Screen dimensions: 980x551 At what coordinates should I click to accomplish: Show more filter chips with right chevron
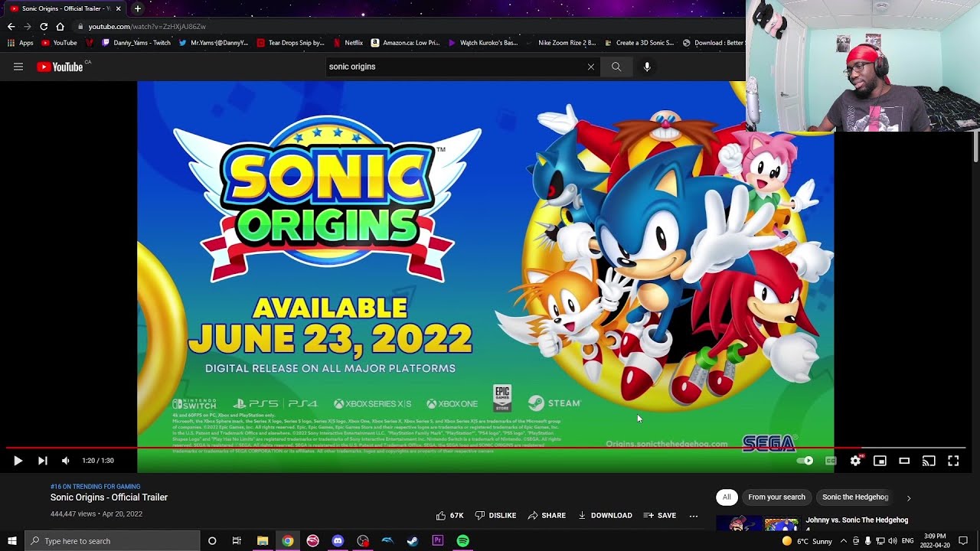coord(909,498)
